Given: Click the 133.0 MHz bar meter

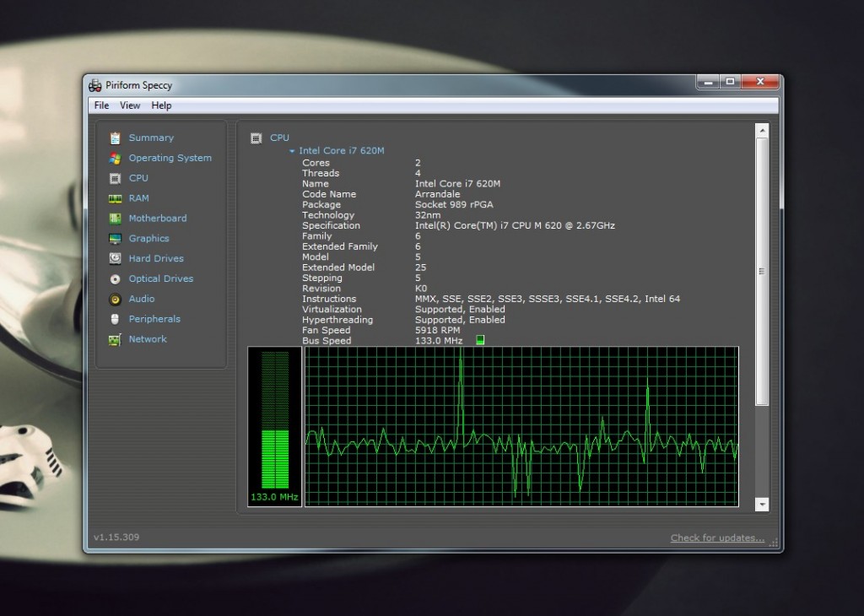Looking at the screenshot, I should pos(274,426).
